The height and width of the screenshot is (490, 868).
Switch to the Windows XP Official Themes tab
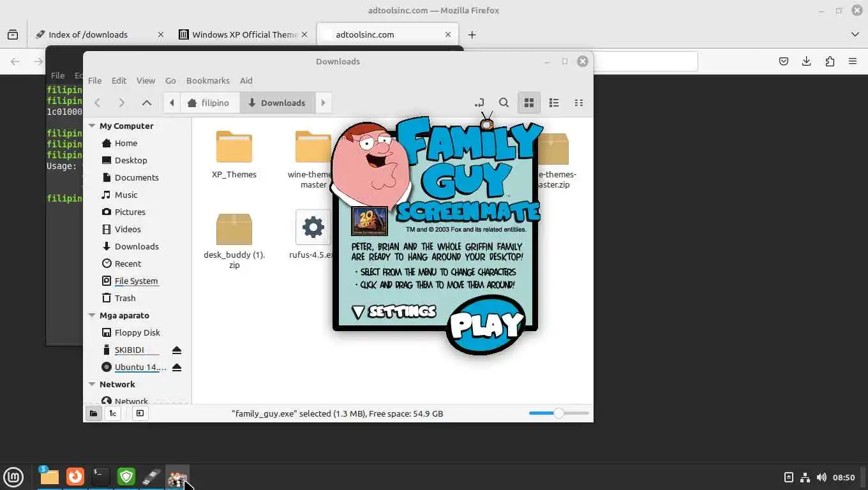tap(244, 34)
